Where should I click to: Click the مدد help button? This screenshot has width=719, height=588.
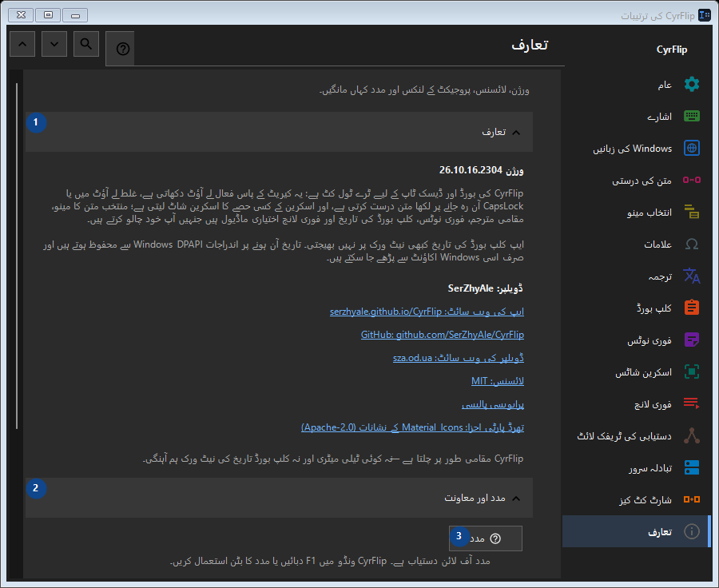tap(486, 538)
